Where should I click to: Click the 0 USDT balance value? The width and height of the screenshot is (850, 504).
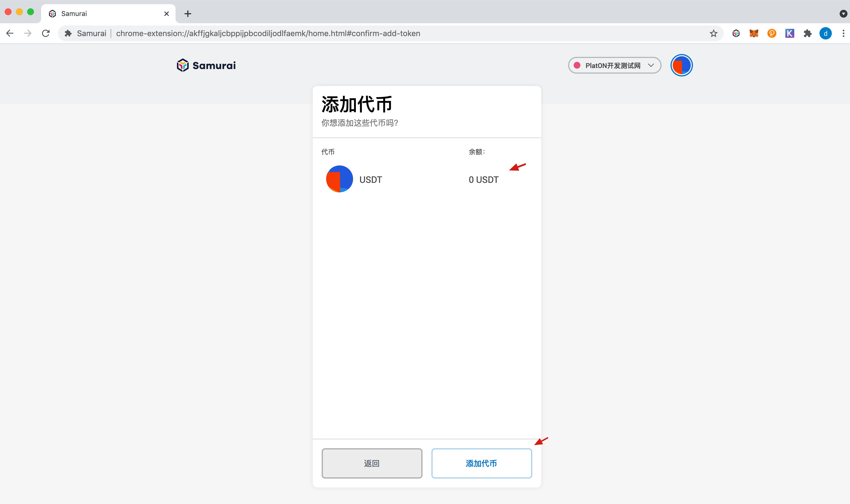point(484,180)
